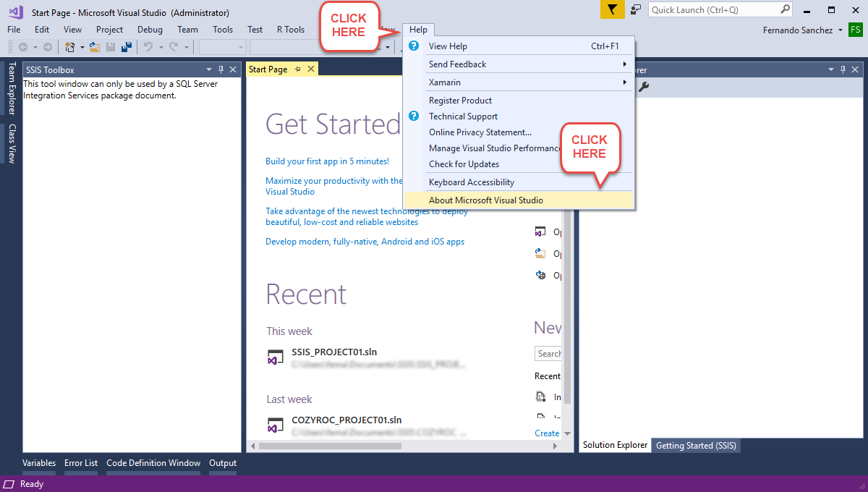
Task: Click the Redo arrow icon
Action: 174,47
